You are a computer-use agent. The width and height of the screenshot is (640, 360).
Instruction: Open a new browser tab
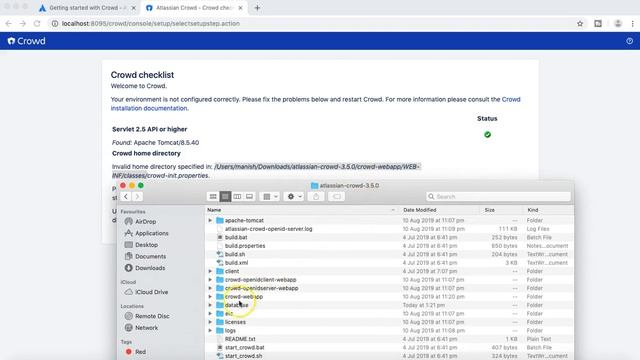(257, 8)
